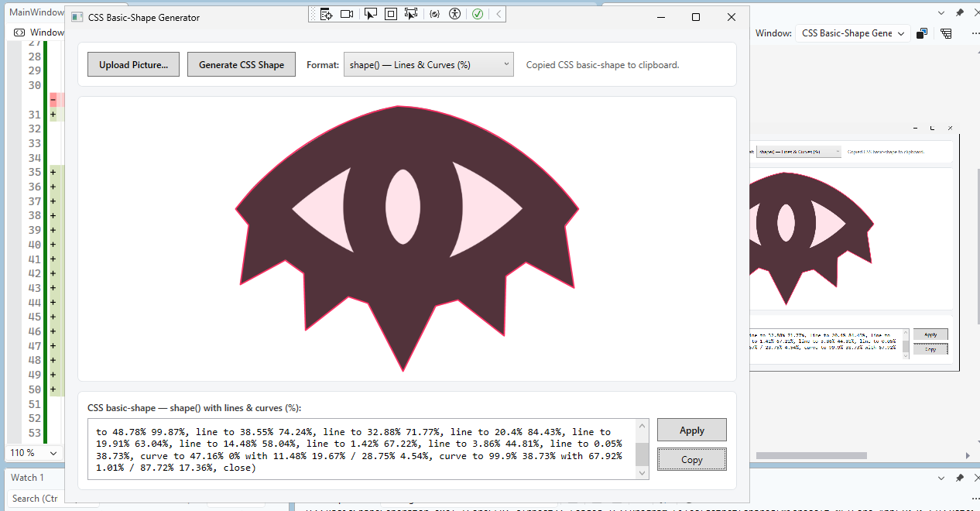Image resolution: width=980 pixels, height=511 pixels.
Task: Click the debug toolbar drag grip handle
Action: (313, 14)
